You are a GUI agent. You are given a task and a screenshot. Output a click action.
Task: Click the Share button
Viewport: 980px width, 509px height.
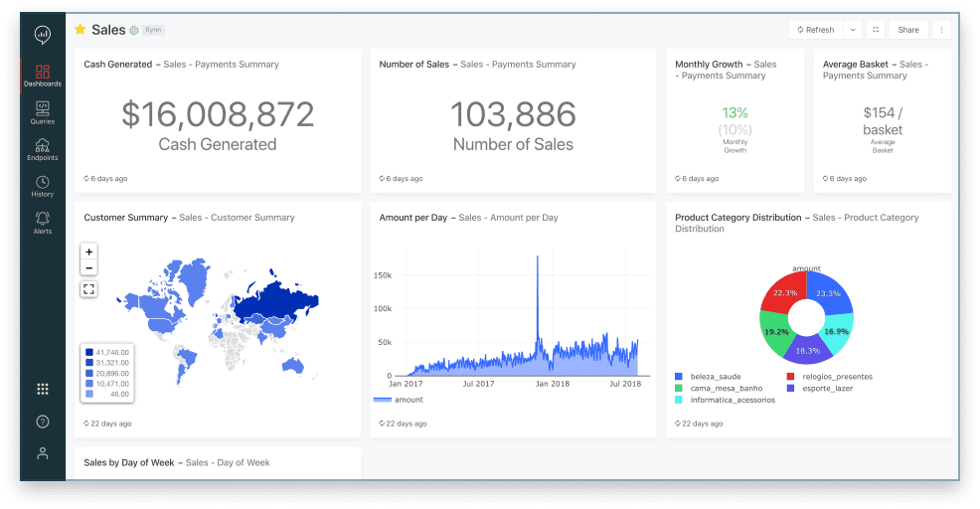click(908, 30)
